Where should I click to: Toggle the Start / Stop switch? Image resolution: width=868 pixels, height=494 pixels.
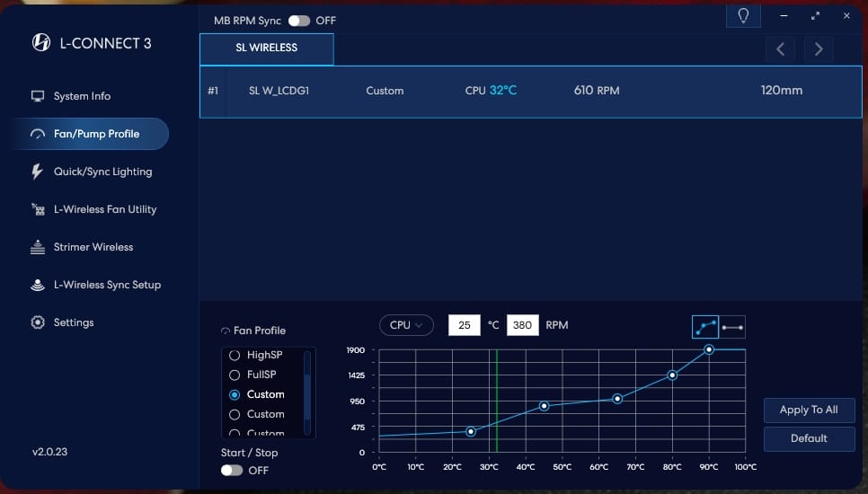tap(232, 470)
